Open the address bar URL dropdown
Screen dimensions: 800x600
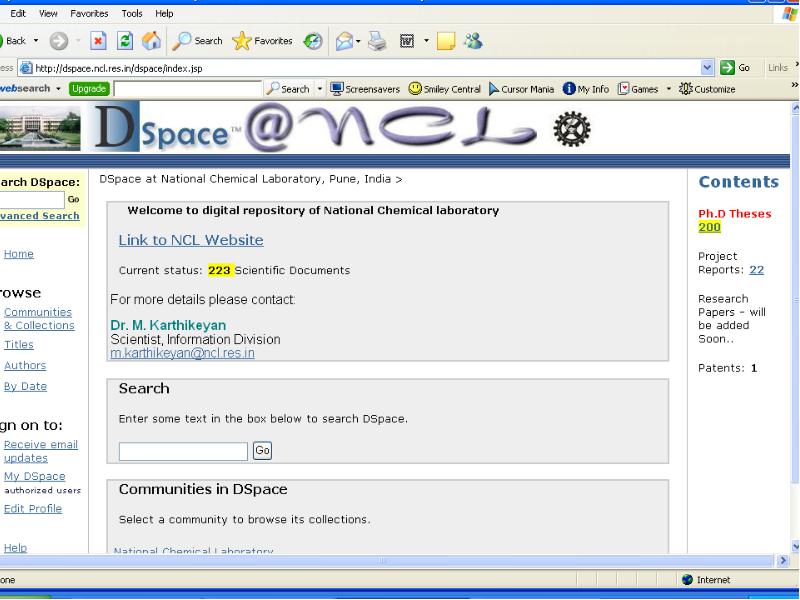[x=707, y=67]
